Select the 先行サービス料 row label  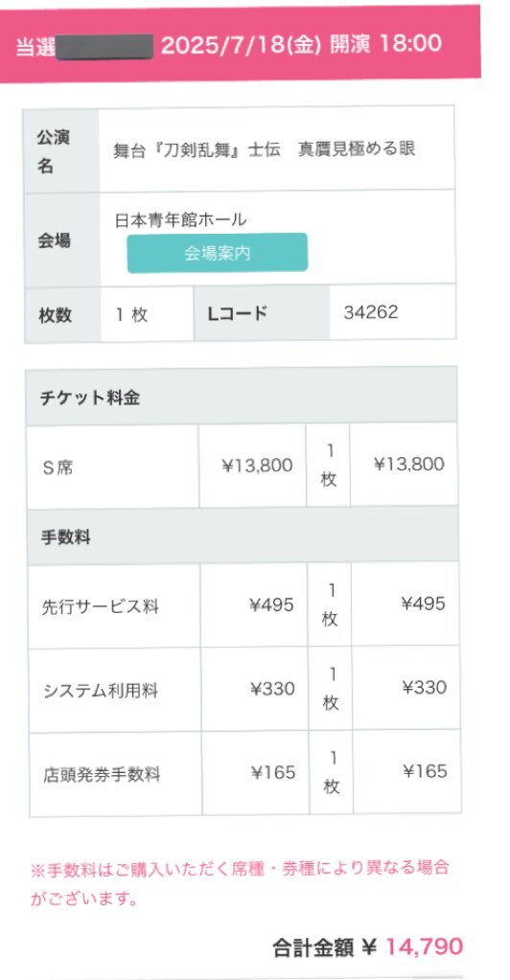pos(100,607)
